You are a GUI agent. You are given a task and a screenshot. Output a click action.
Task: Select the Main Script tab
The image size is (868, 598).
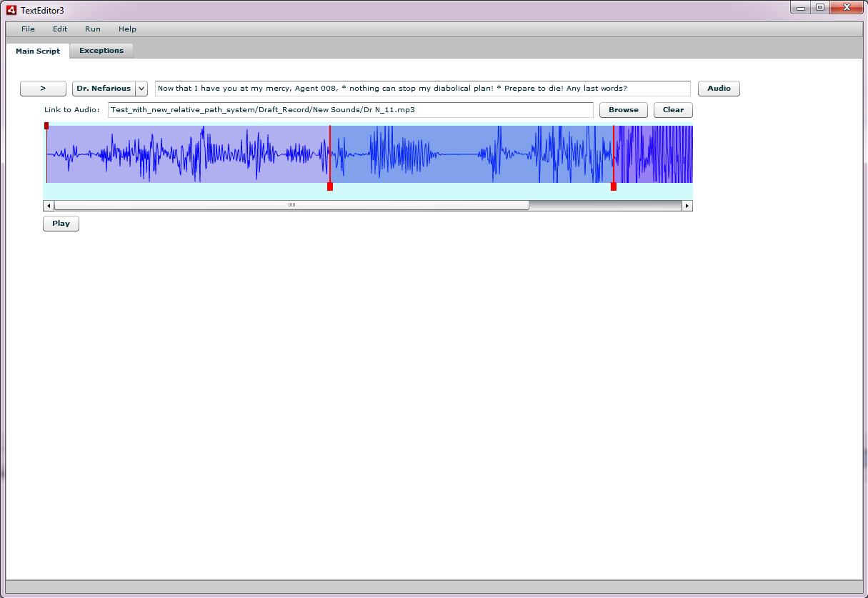(38, 51)
